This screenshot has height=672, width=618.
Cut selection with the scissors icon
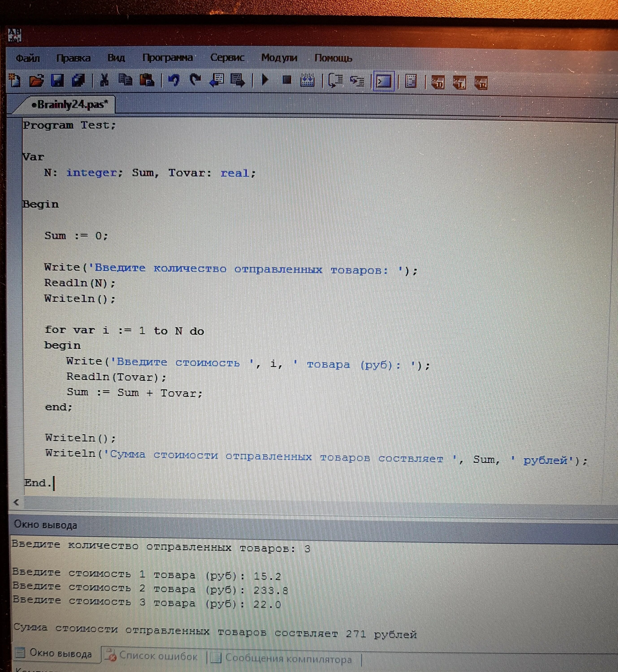[x=104, y=81]
